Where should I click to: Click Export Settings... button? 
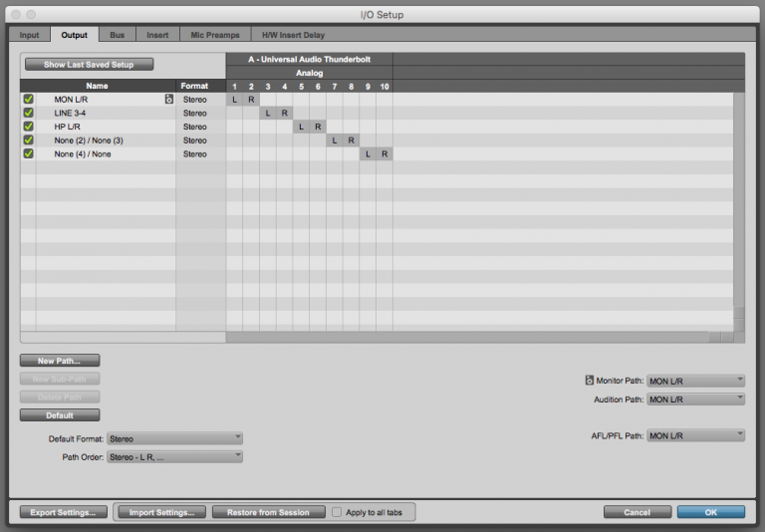point(64,512)
